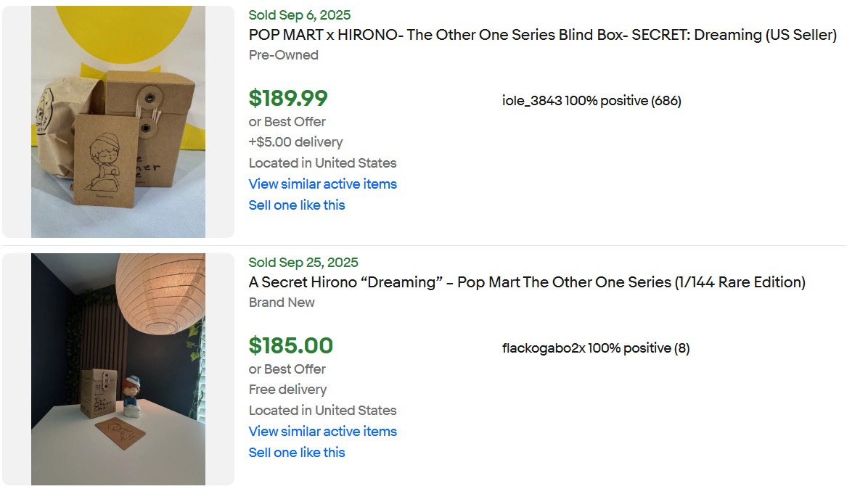Click the (8) feedback count
868x489 pixels.
tap(681, 348)
